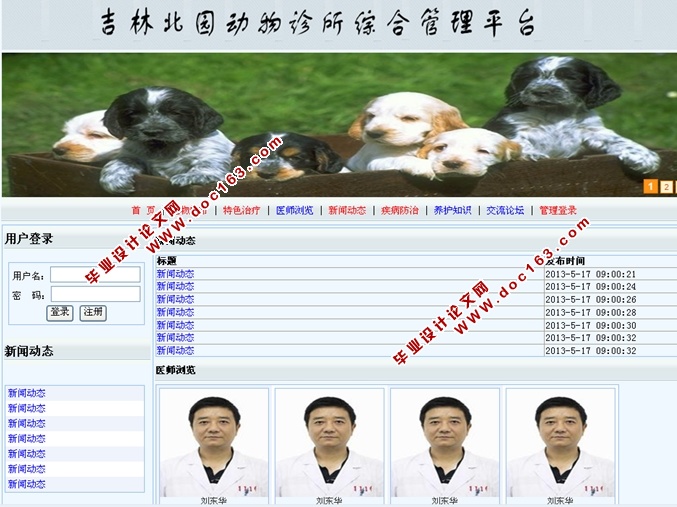677x507 pixels.
Task: Open news link posted at 09:00:28
Action: pos(175,312)
